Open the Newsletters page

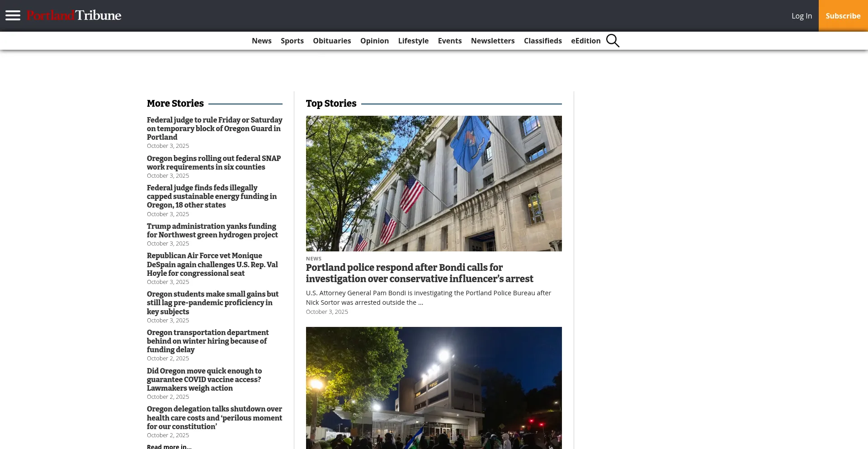[492, 41]
